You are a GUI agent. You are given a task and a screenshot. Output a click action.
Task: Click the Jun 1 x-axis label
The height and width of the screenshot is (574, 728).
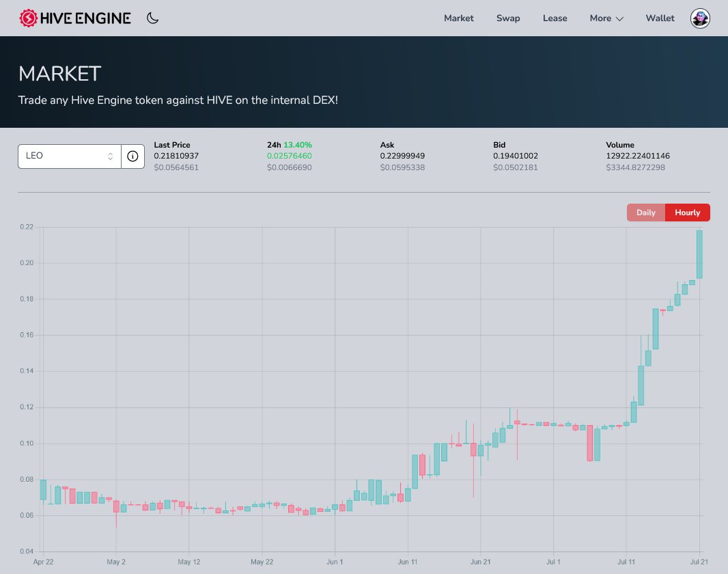click(x=335, y=562)
